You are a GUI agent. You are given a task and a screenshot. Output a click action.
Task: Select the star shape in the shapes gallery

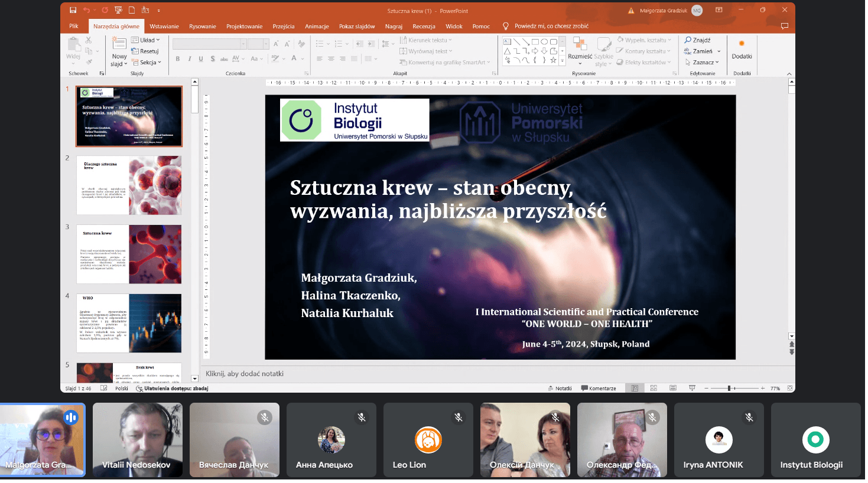click(x=553, y=60)
